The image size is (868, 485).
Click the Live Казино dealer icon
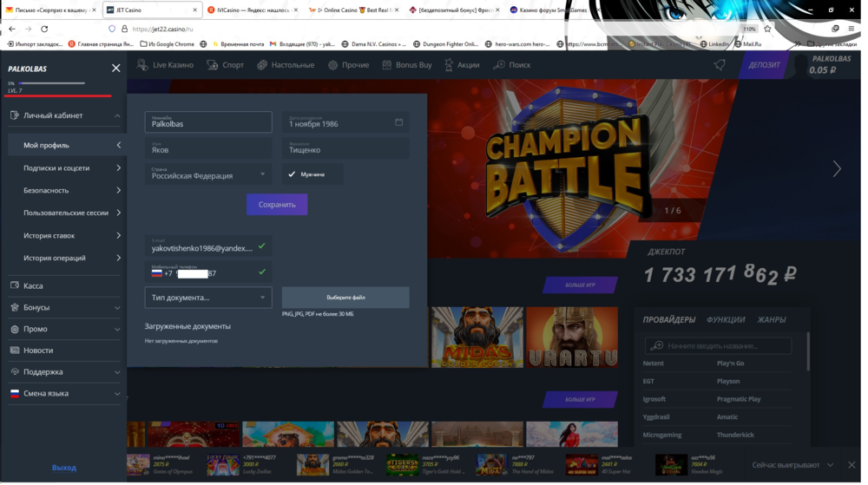point(143,65)
